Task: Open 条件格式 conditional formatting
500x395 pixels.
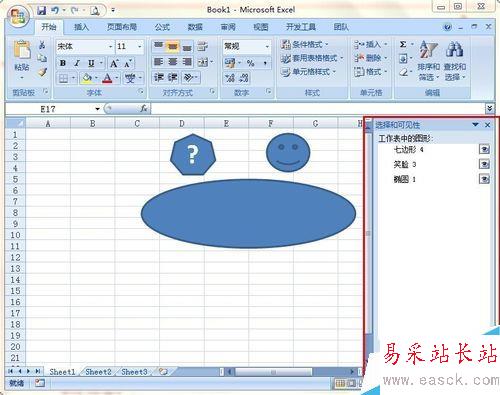Action: pyautogui.click(x=305, y=44)
